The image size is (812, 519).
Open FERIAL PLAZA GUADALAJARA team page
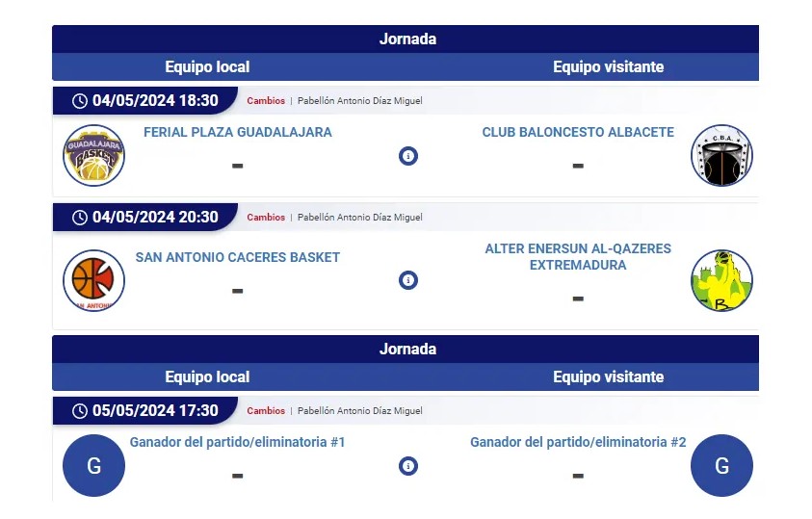pos(238,133)
